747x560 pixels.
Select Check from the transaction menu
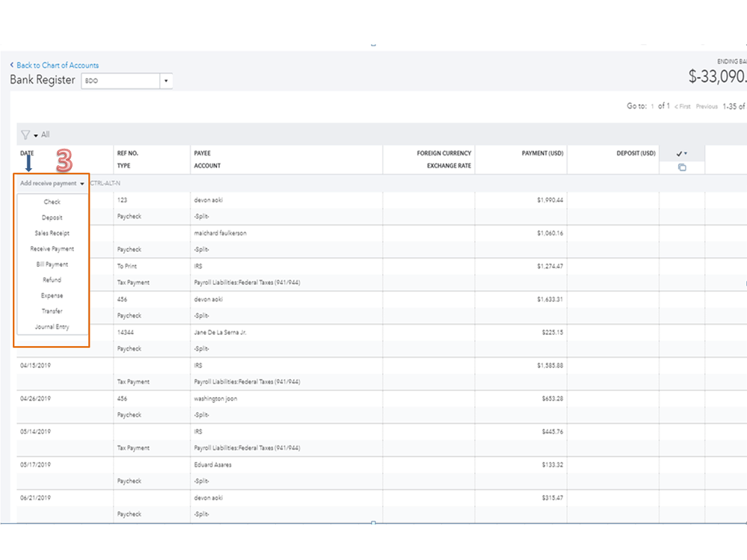[x=52, y=202]
